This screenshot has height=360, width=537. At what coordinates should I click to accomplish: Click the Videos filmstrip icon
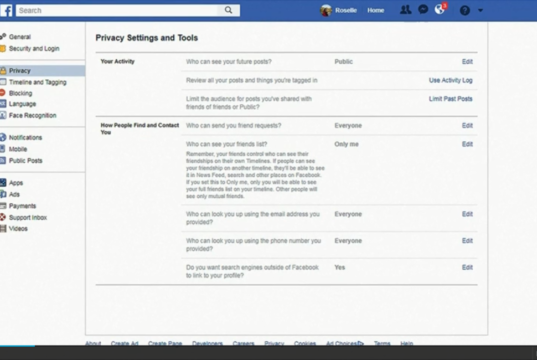click(3, 228)
